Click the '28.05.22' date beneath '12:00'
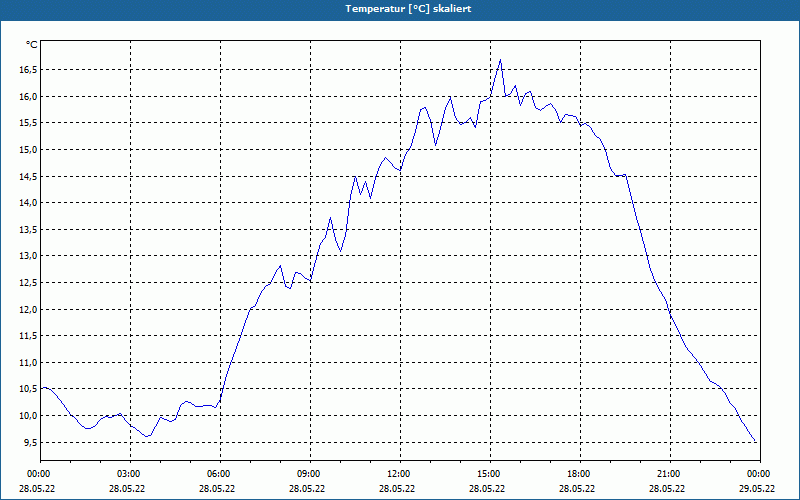Viewport: 800px width, 500px height. click(x=396, y=489)
